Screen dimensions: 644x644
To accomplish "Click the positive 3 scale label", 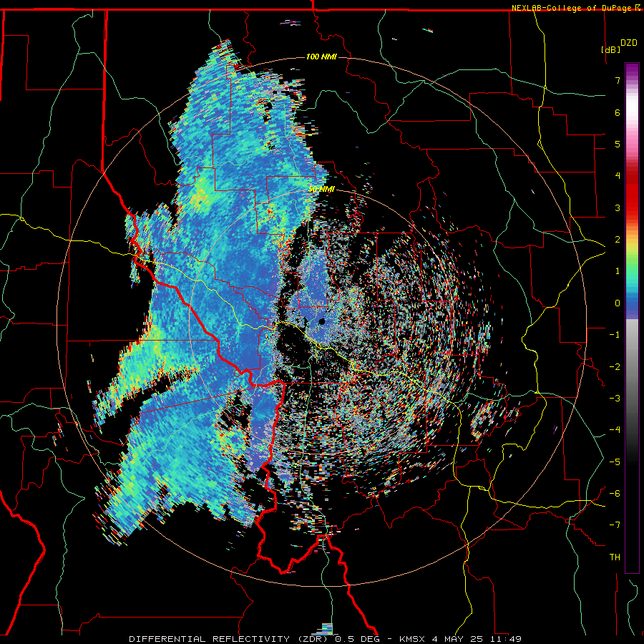I will pyautogui.click(x=618, y=208).
